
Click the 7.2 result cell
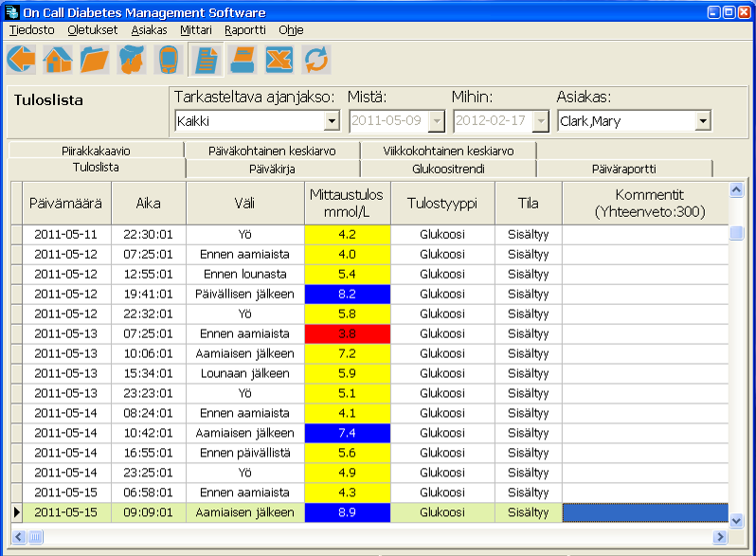(x=347, y=353)
